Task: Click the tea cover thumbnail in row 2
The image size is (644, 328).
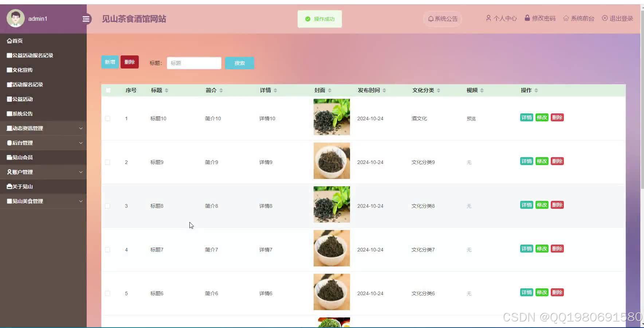Action: pos(331,161)
